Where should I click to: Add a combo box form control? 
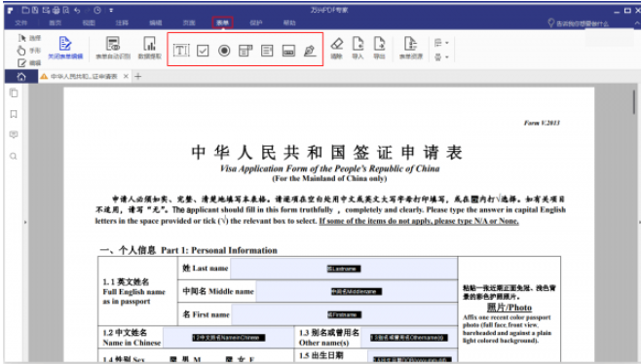245,51
